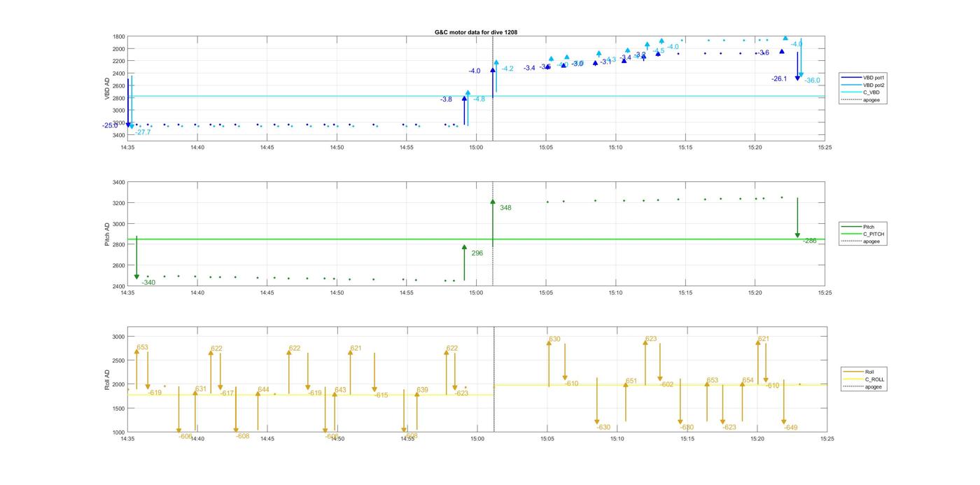Click the '296' pitch data label
The height and width of the screenshot is (485, 980).
coord(477,253)
